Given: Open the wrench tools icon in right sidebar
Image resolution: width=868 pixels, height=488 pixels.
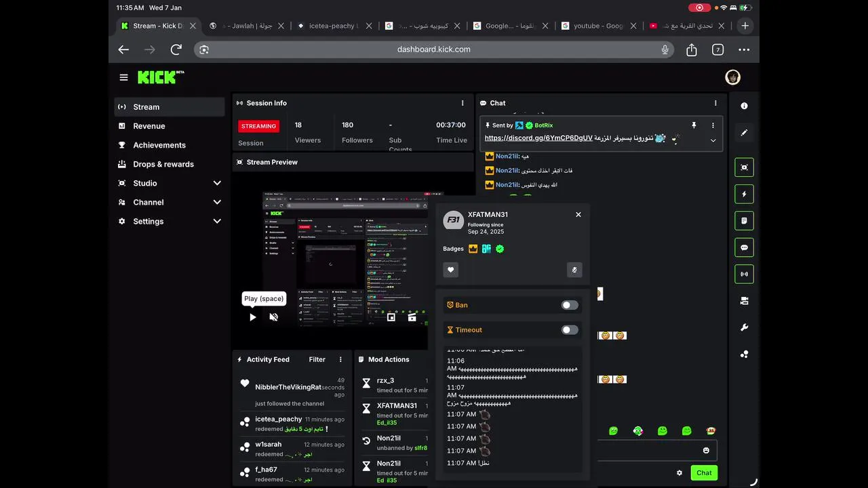Looking at the screenshot, I should pyautogui.click(x=744, y=327).
